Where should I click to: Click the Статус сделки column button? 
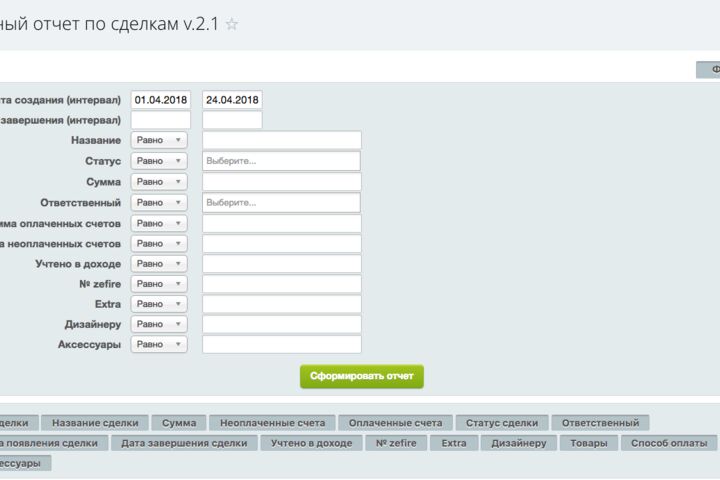pos(502,423)
